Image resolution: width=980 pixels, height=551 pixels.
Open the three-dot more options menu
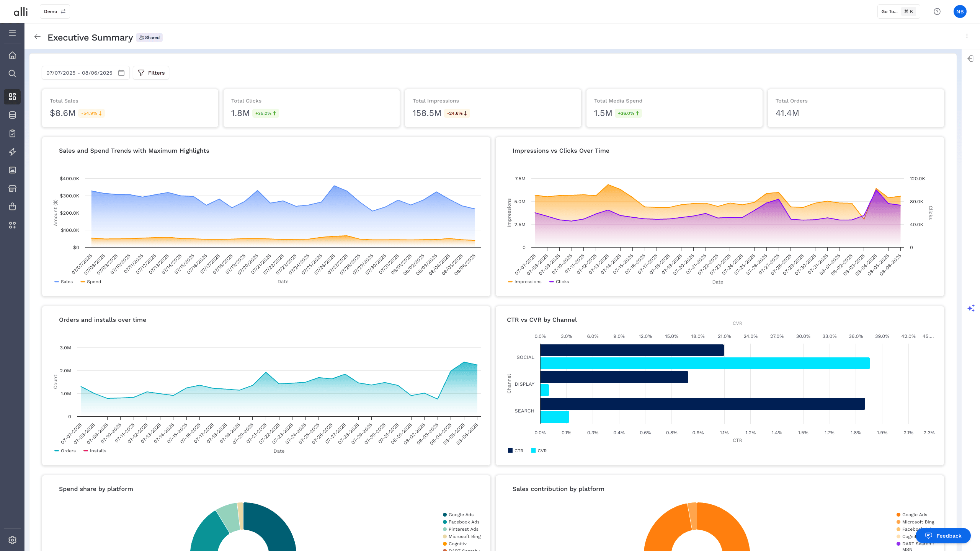[x=967, y=36]
